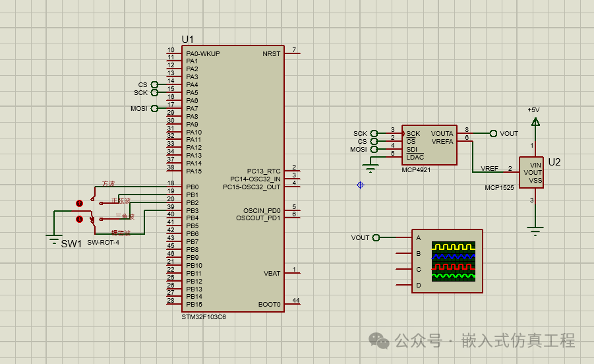
Task: Select the four-channel oscilloscope instrument
Action: point(447,261)
